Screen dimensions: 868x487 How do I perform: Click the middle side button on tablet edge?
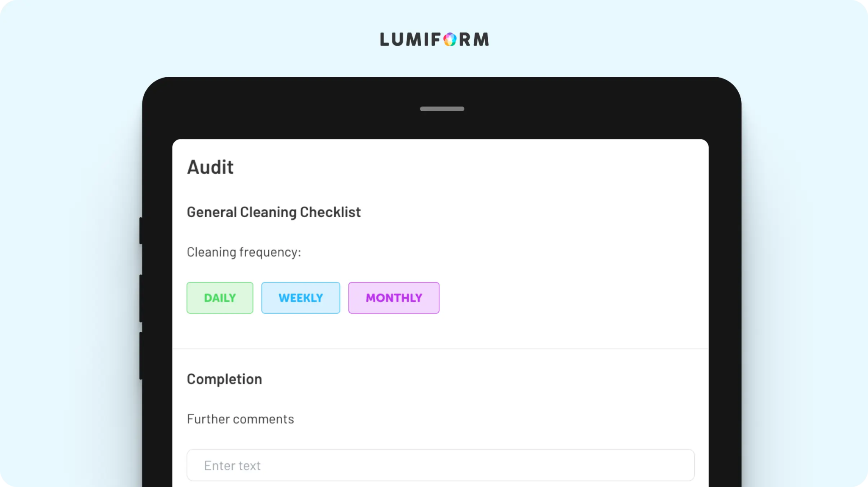(141, 298)
